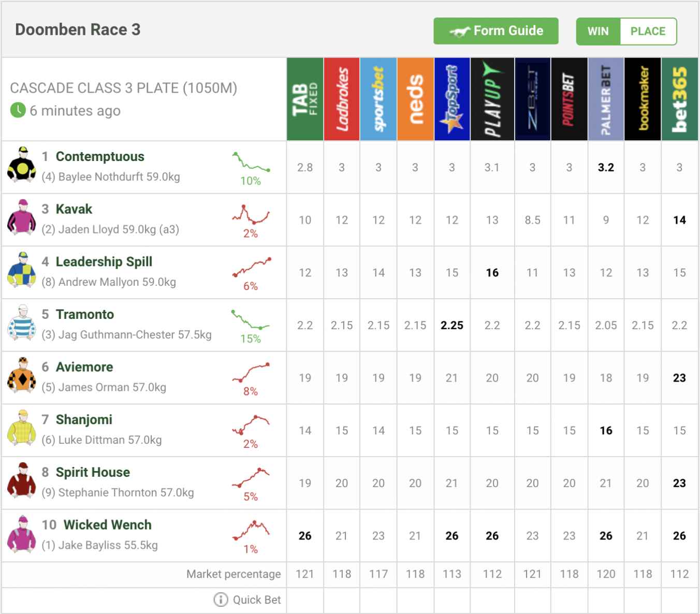Click the bet365 bookmaker logo
This screenshot has height=614, width=700.
[x=679, y=99]
